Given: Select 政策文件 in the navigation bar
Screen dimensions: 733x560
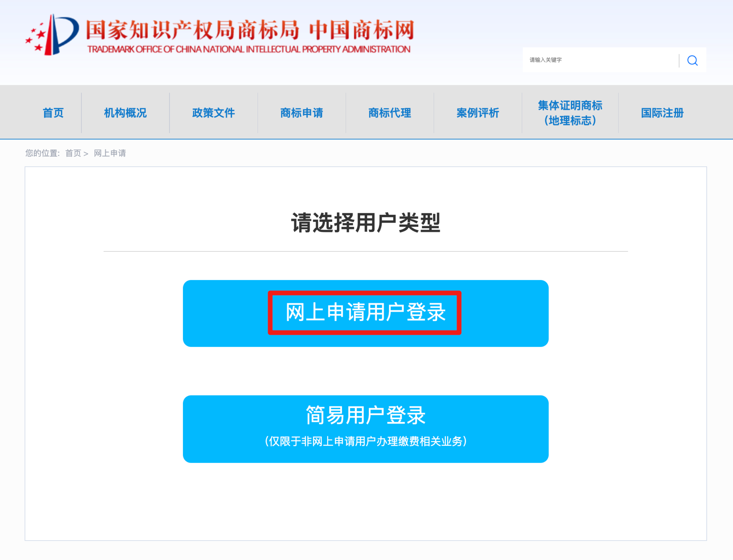Looking at the screenshot, I should pyautogui.click(x=213, y=113).
